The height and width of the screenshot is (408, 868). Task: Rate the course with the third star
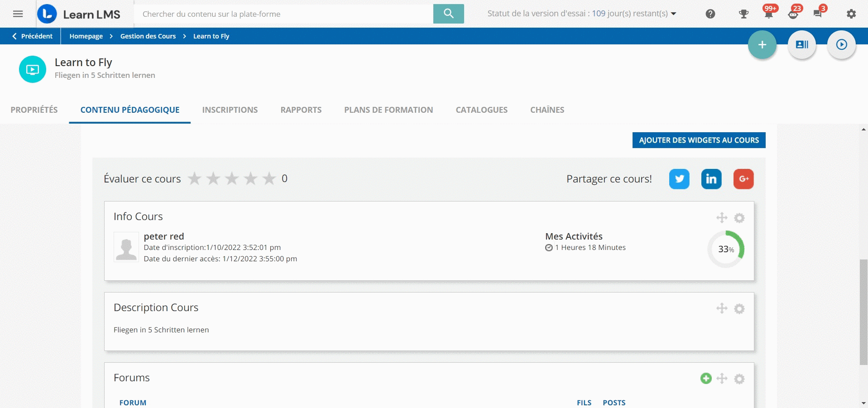pyautogui.click(x=232, y=178)
